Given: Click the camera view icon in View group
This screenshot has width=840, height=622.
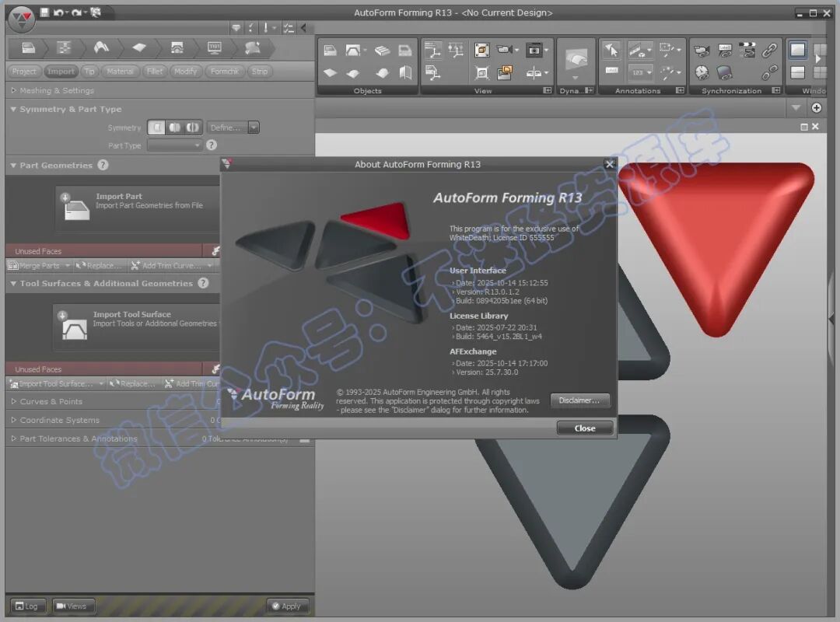Looking at the screenshot, I should pos(506,50).
